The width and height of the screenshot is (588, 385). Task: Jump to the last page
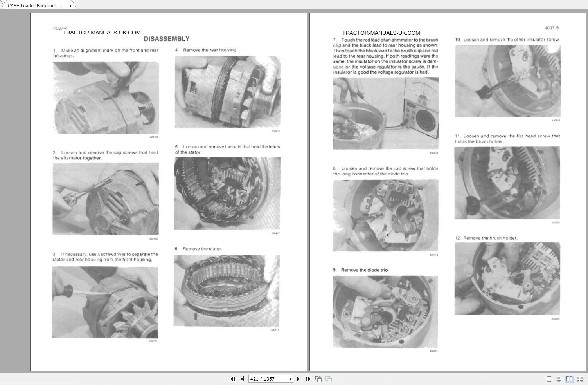[308, 379]
